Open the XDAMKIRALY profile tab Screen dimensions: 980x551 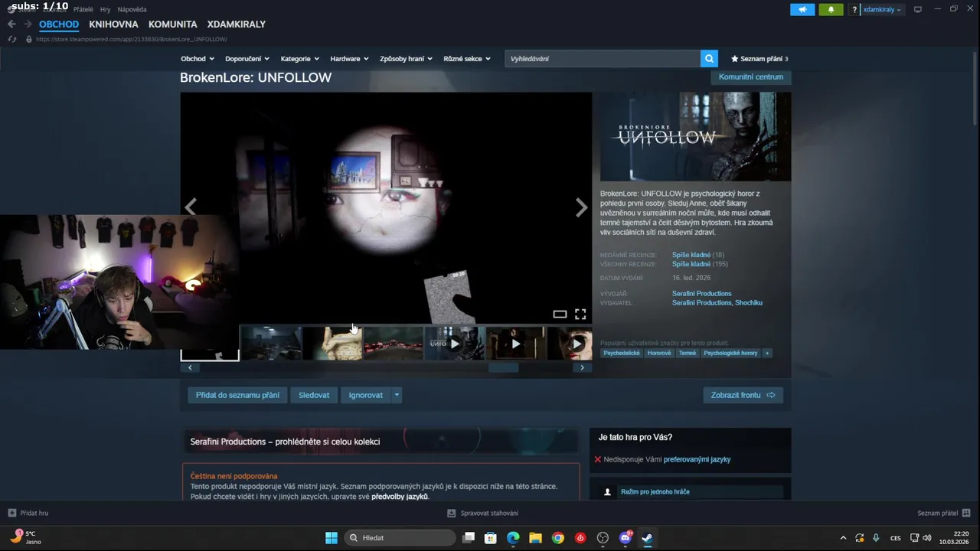pyautogui.click(x=237, y=24)
